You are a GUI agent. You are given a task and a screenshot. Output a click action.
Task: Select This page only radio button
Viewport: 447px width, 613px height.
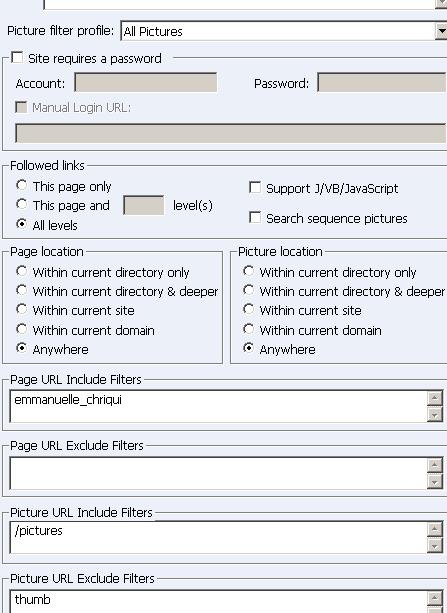(x=22, y=185)
